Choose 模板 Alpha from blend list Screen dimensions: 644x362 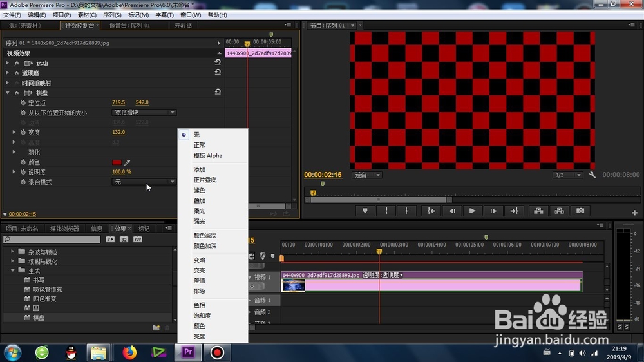[208, 155]
